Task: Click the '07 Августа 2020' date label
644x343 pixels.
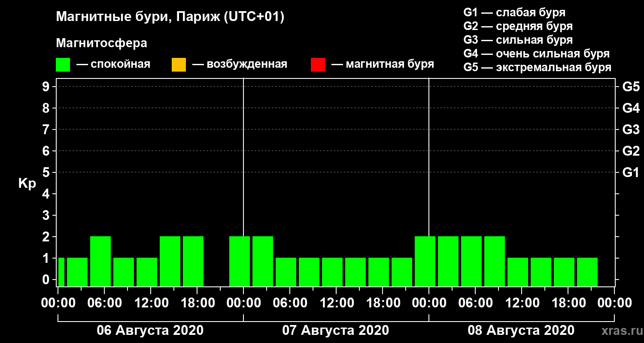Action: (336, 331)
